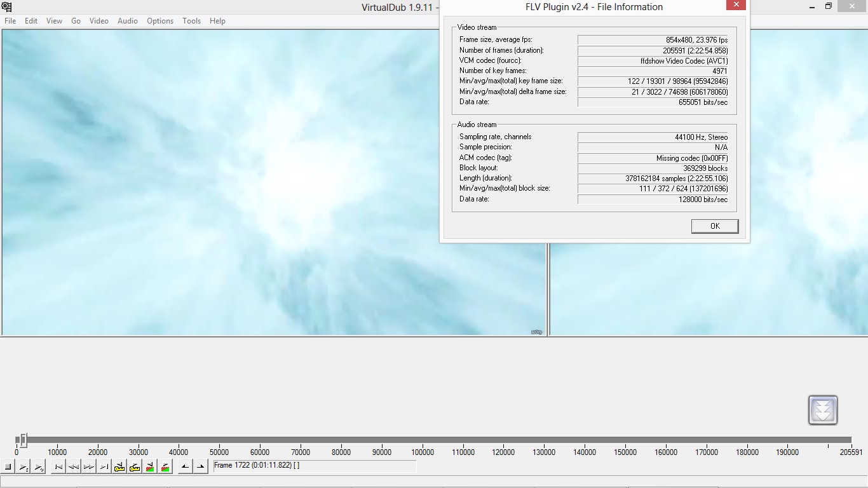Seek to next scene change
The height and width of the screenshot is (488, 868).
165,467
